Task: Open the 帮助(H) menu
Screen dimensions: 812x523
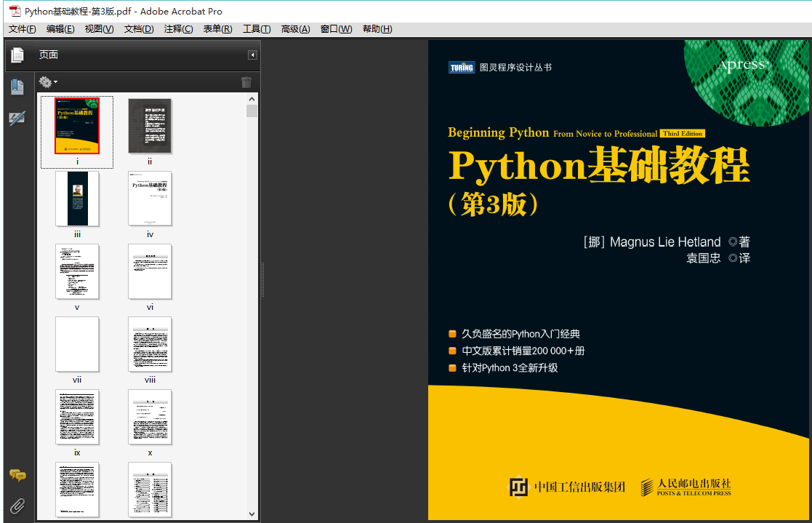Action: click(377, 29)
